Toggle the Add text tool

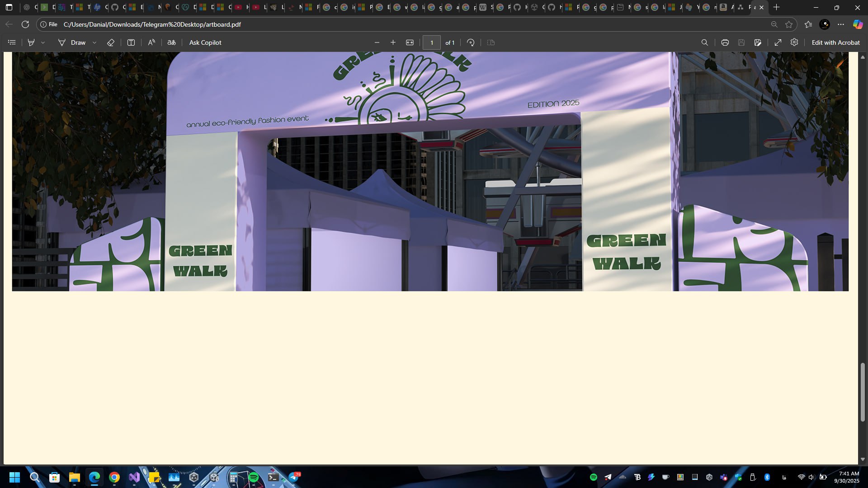tap(131, 42)
